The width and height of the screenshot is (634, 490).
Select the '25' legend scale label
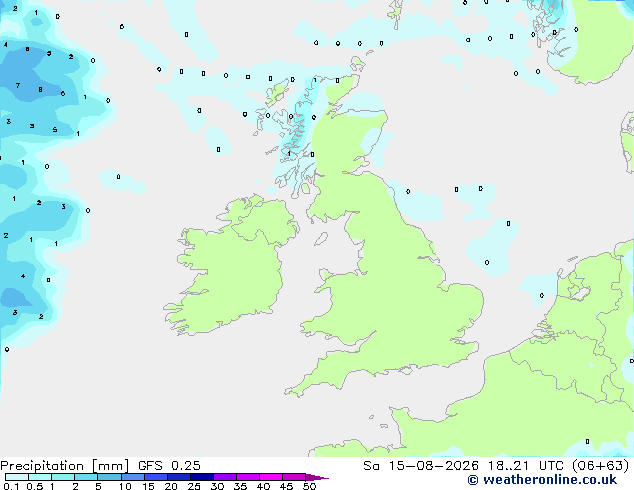pyautogui.click(x=194, y=486)
